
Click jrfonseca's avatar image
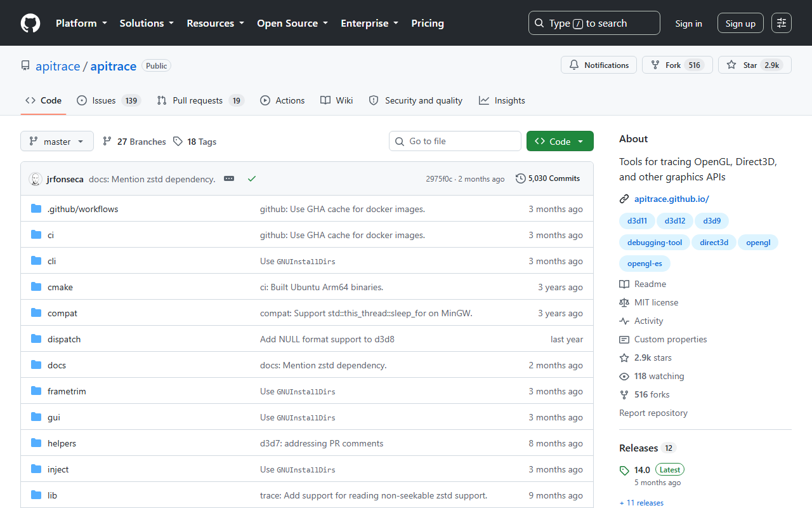[36, 179]
